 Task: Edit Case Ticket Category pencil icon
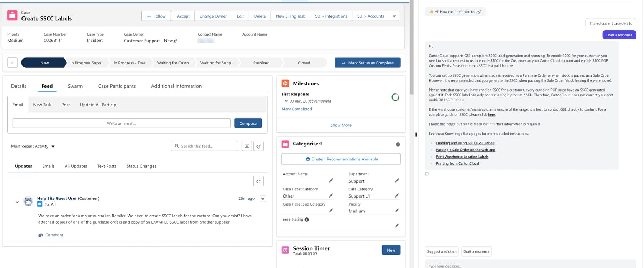coord(331,196)
